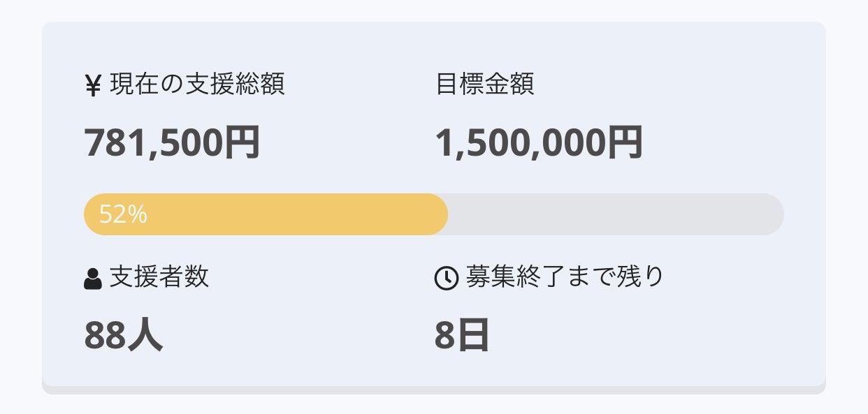Image resolution: width=868 pixels, height=414 pixels.
Task: Click the 日 character beside the 8
Action: point(473,336)
